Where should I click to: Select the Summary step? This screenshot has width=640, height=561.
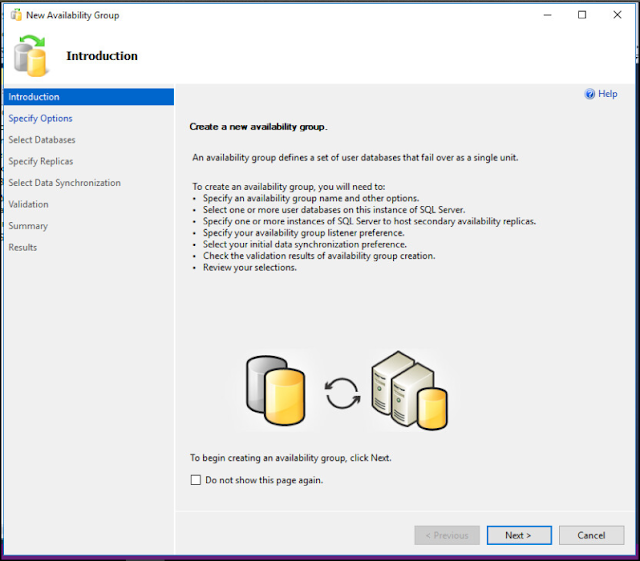[x=28, y=226]
